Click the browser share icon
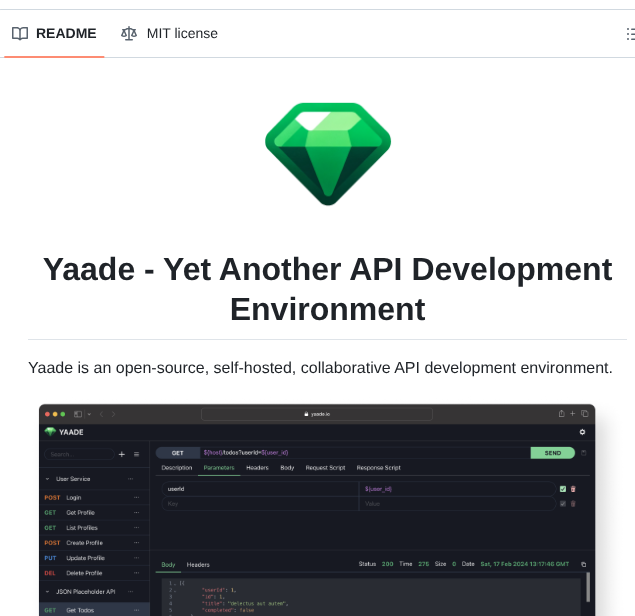The image size is (635, 616). tap(561, 414)
